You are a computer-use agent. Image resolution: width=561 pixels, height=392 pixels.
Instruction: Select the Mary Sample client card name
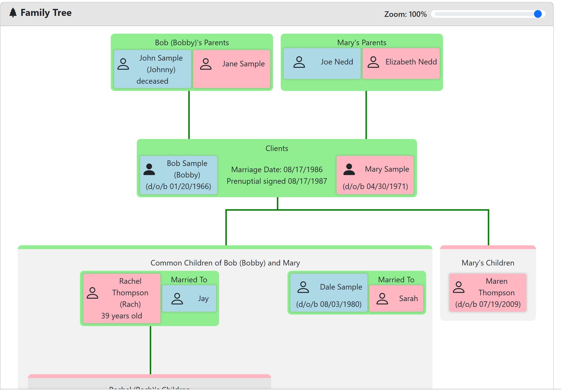tap(387, 169)
